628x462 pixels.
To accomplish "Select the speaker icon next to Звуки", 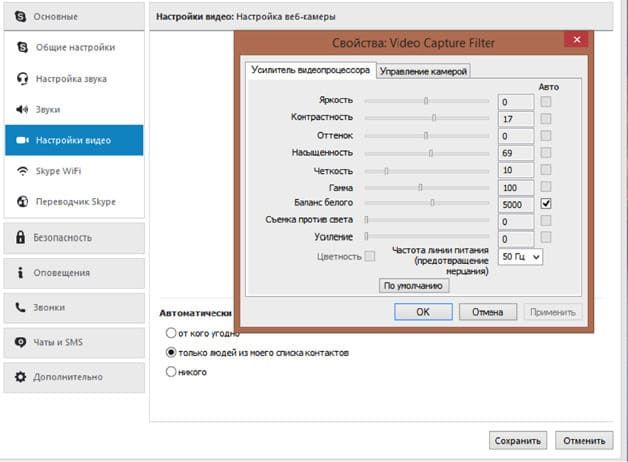I will click(x=22, y=109).
